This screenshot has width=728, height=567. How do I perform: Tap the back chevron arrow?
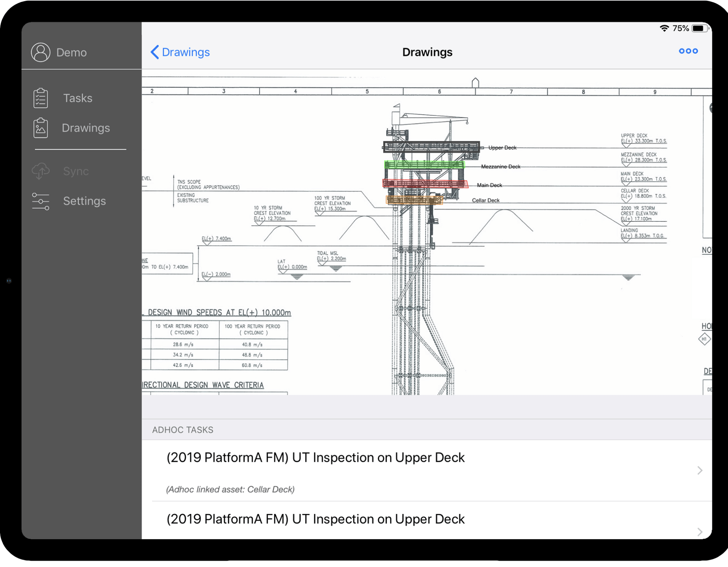click(x=155, y=52)
